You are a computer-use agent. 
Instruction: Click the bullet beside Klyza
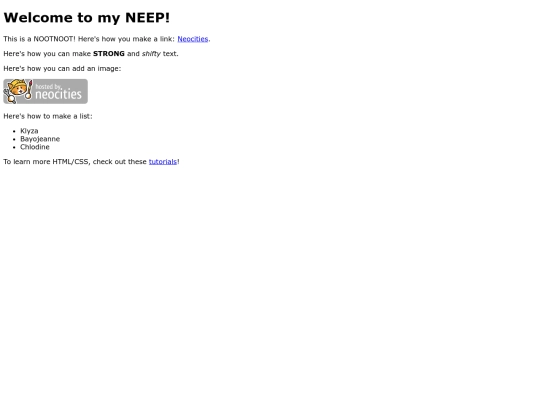coord(14,131)
